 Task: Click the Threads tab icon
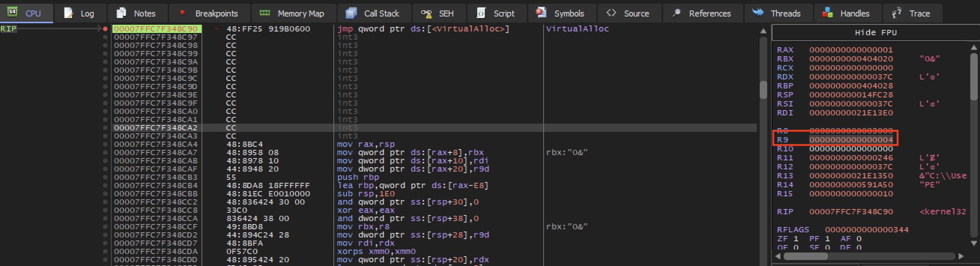758,12
